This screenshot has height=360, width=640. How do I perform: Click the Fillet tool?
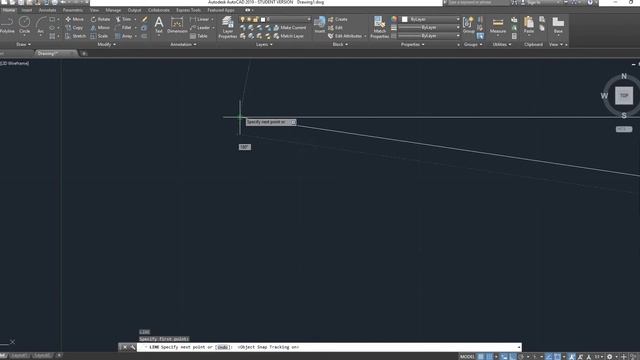pyautogui.click(x=123, y=28)
